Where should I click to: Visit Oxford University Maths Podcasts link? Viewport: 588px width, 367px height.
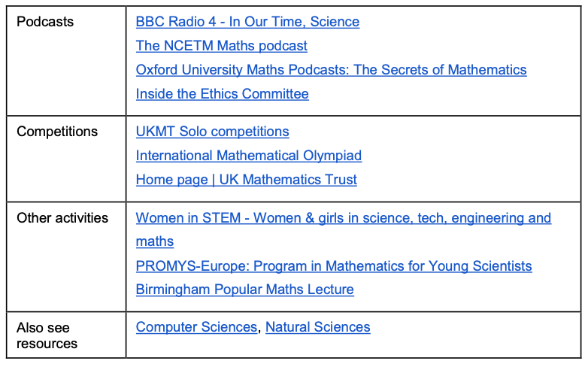coord(331,70)
